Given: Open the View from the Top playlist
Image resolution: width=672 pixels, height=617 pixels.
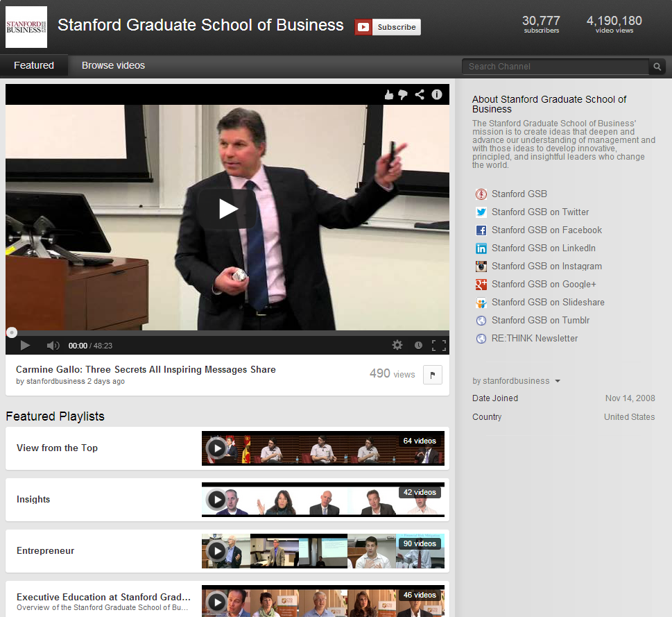Looking at the screenshot, I should tap(57, 448).
